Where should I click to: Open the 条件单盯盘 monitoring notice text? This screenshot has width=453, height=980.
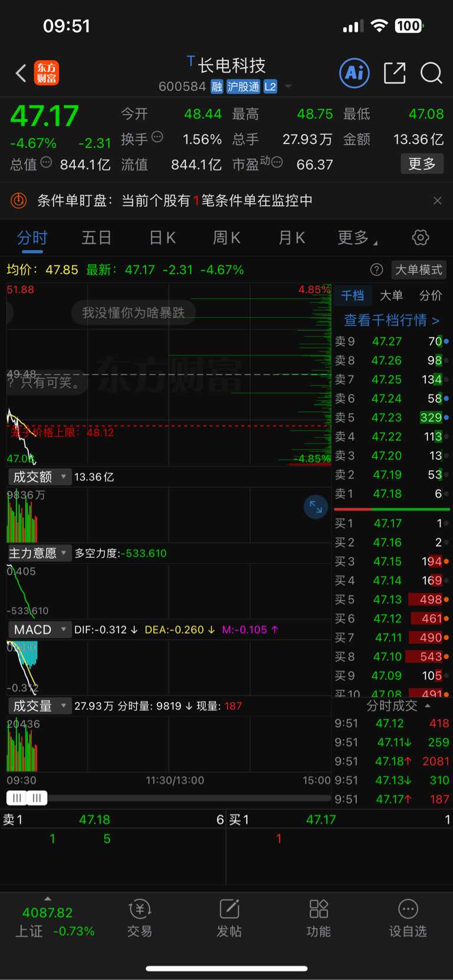175,200
